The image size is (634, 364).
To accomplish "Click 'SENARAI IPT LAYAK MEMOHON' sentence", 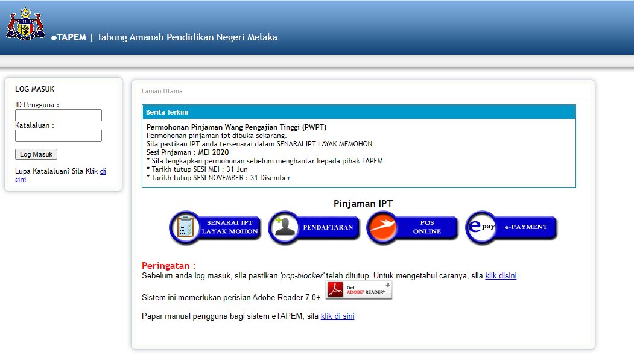I will [x=259, y=144].
